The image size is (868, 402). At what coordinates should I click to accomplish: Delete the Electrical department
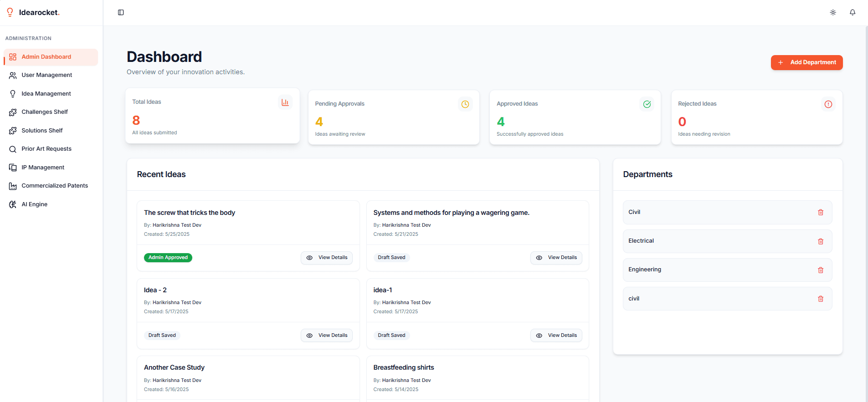pyautogui.click(x=821, y=241)
